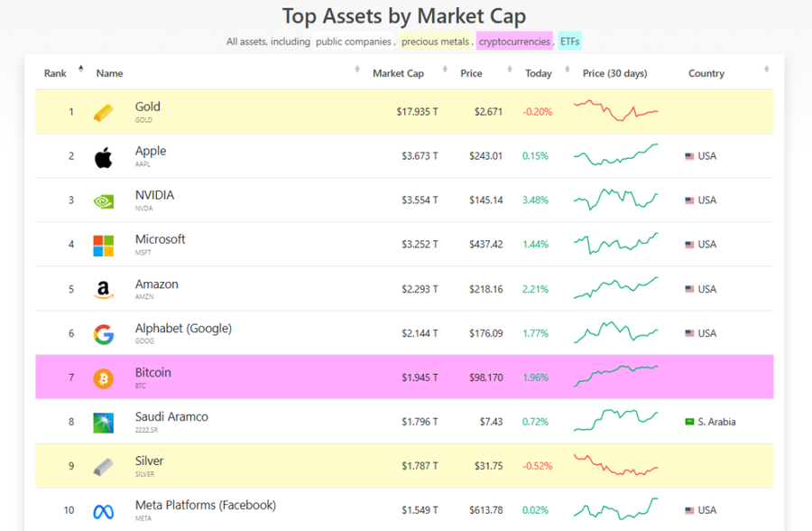812x531 pixels.
Task: Click the USA flag in Meta row
Action: 689,510
